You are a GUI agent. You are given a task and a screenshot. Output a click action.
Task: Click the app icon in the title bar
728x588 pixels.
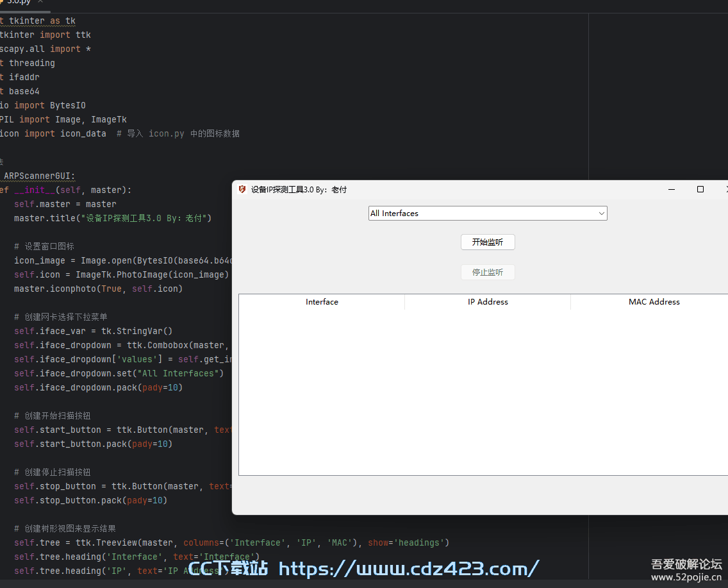242,190
